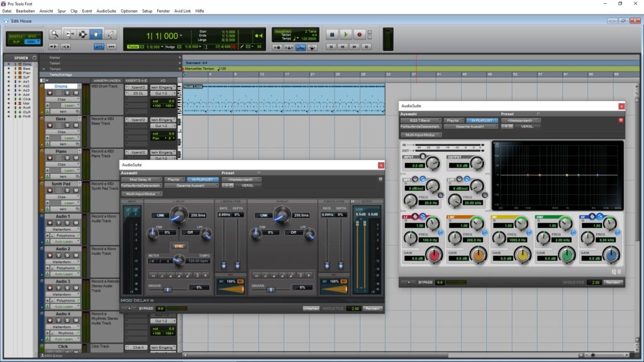This screenshot has height=362, width=644.
Task: Select the Pencil tool
Action: (111, 35)
